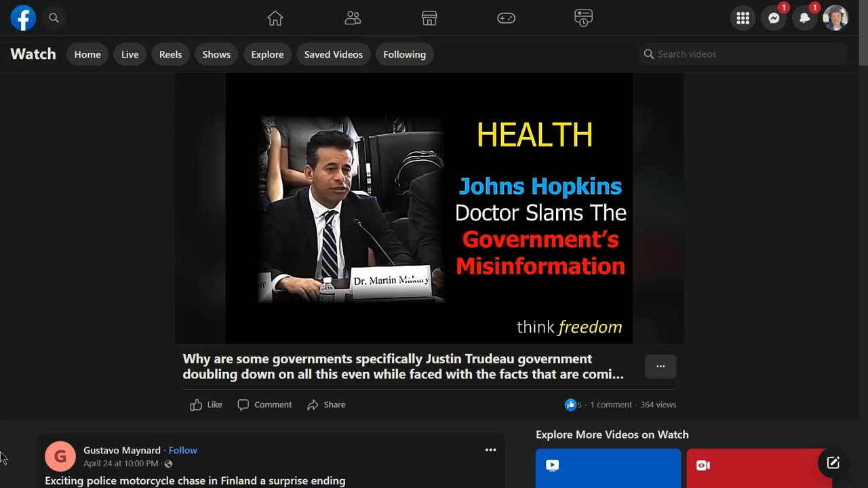The height and width of the screenshot is (488, 868).
Task: Follow Gustavo Maynard
Action: (183, 450)
